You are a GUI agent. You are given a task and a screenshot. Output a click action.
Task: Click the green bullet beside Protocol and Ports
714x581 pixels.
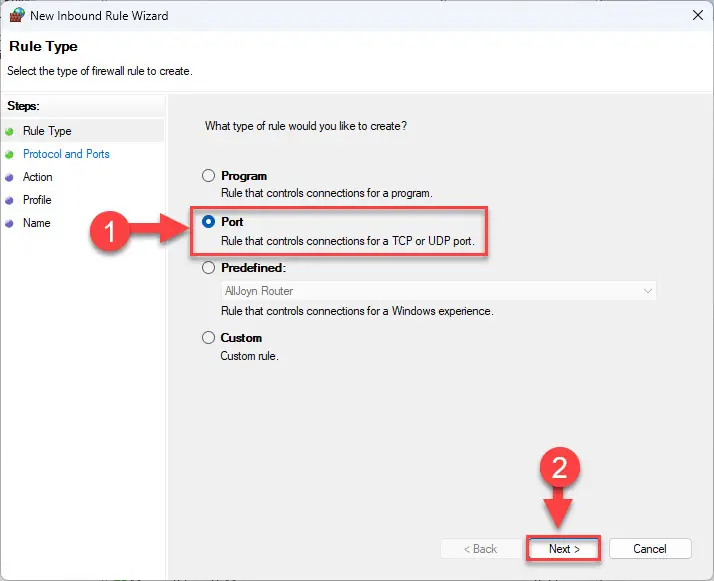9,155
